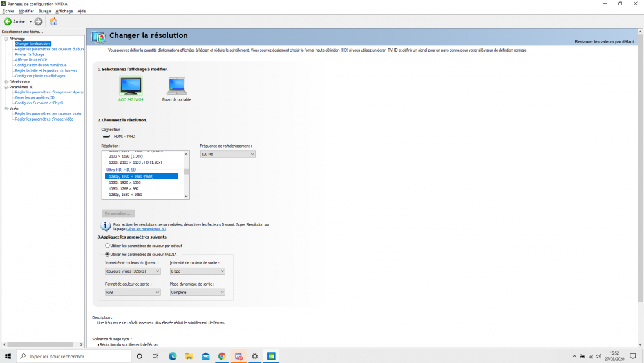The image size is (644, 363).
Task: Click the NVIDIA Control Panel taskbar icon
Action: pyautogui.click(x=271, y=357)
